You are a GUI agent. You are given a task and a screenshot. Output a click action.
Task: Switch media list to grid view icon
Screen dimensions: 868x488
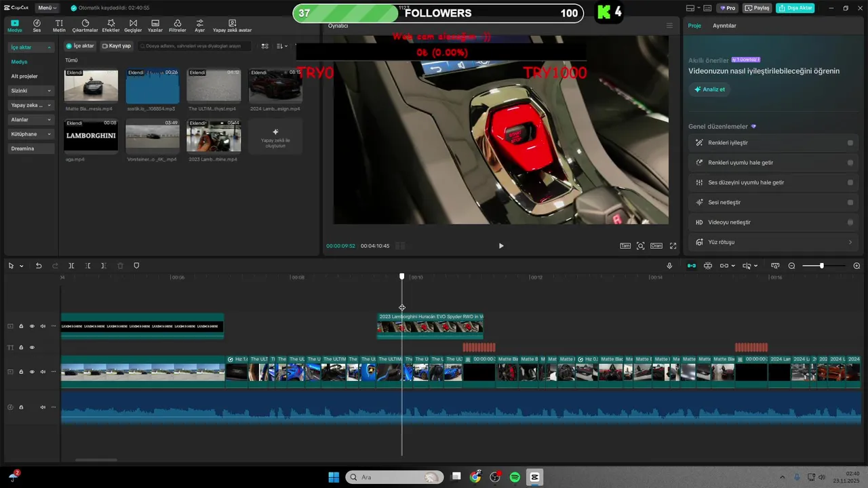point(265,46)
